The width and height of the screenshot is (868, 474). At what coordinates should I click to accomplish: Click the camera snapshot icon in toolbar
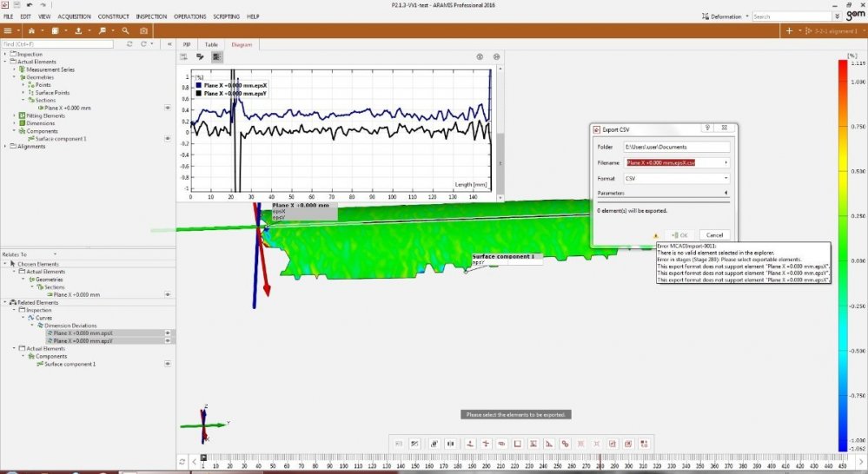(x=144, y=30)
